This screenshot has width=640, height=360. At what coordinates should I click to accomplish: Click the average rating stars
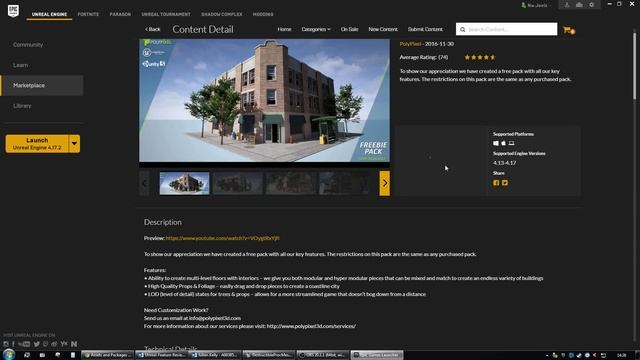(480, 57)
